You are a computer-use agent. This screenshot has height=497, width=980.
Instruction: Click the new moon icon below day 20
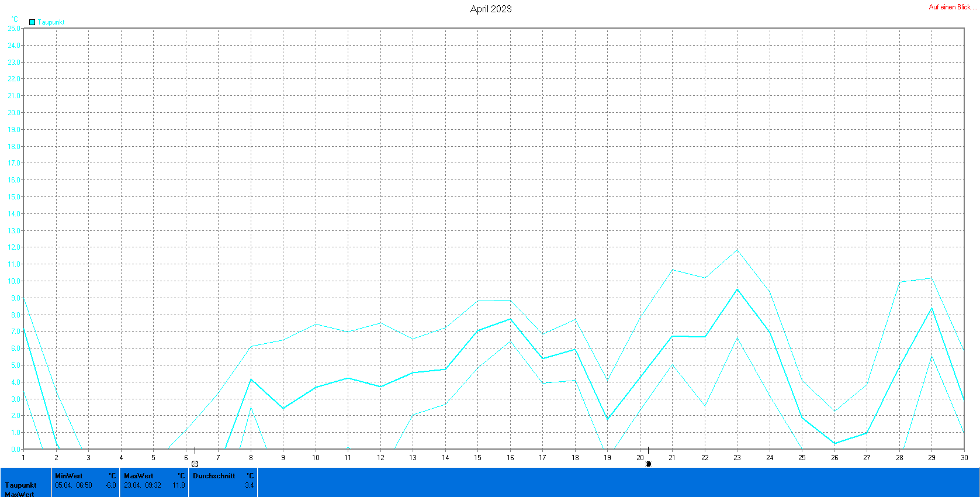(x=648, y=464)
